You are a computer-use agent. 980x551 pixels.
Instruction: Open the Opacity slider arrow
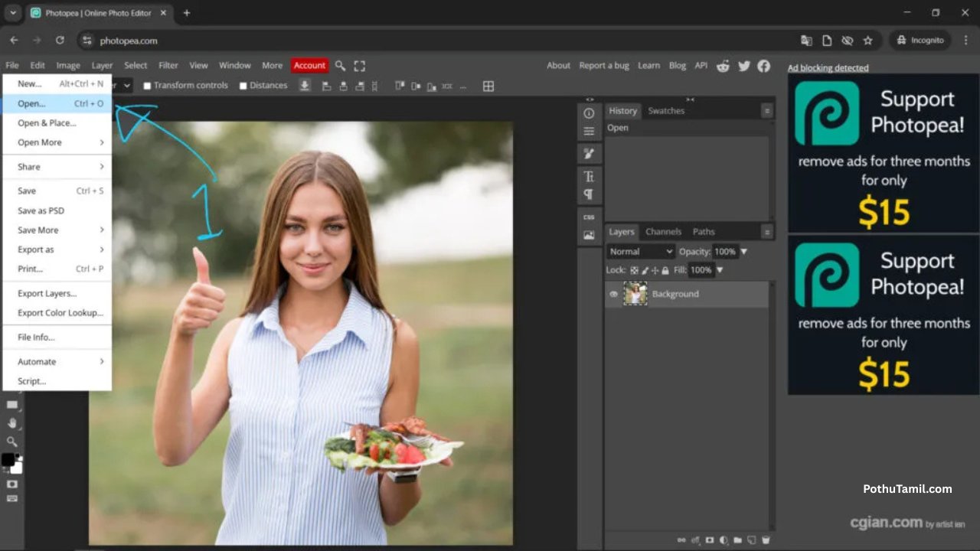click(x=743, y=251)
